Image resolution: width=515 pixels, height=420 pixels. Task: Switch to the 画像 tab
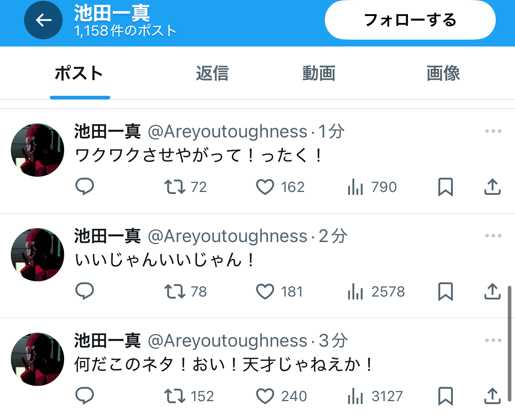(x=443, y=73)
